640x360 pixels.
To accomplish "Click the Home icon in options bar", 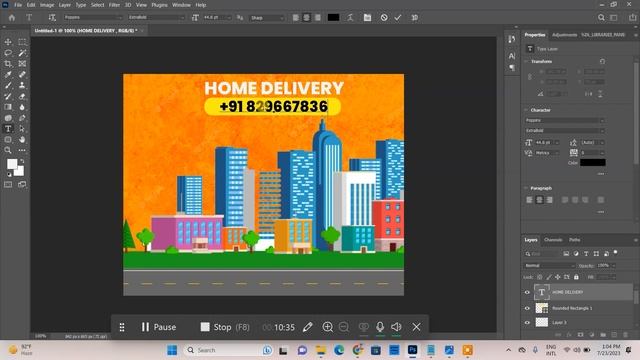I will tap(11, 18).
